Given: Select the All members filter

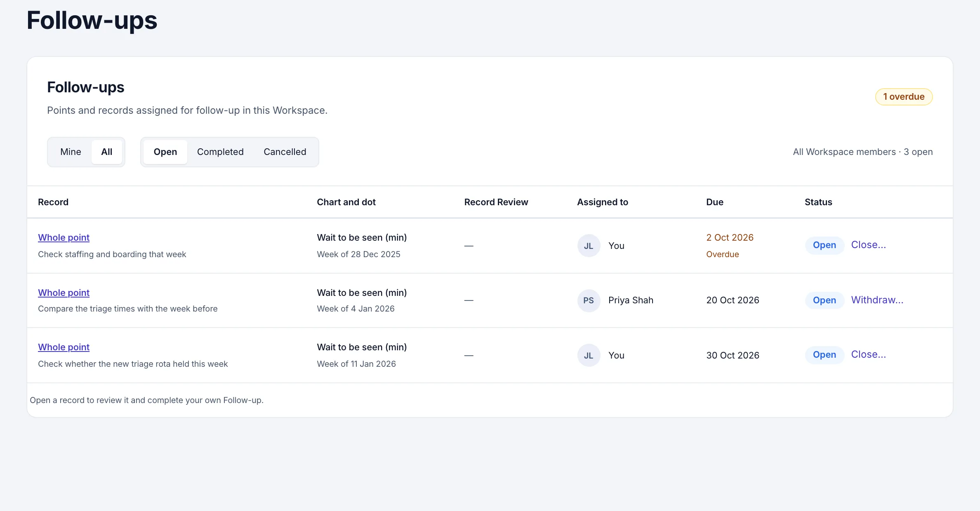Looking at the screenshot, I should click(x=107, y=152).
